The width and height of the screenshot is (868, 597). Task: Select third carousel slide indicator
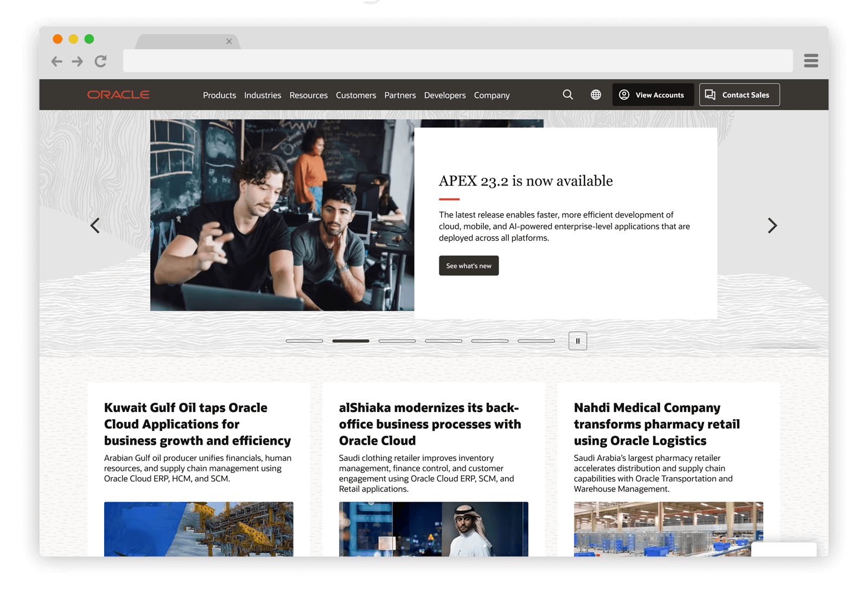click(x=397, y=341)
